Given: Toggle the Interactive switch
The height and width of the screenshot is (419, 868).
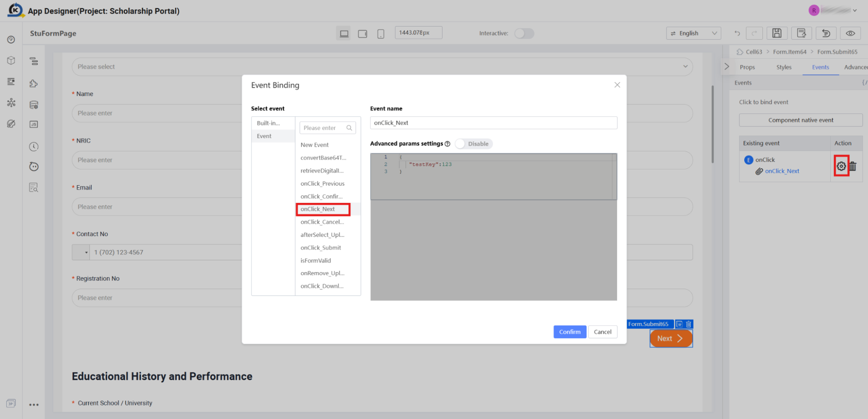Looking at the screenshot, I should coord(524,33).
